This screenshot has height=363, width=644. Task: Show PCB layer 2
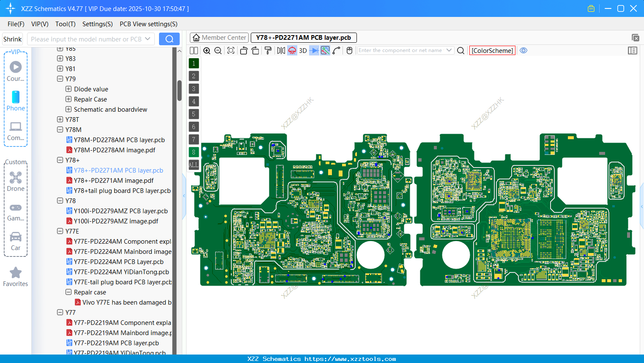coord(194,76)
